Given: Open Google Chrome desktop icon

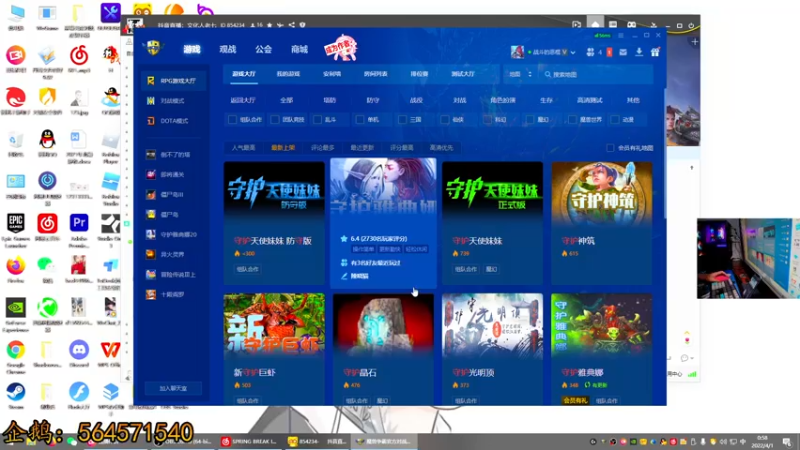Looking at the screenshot, I should click(16, 350).
